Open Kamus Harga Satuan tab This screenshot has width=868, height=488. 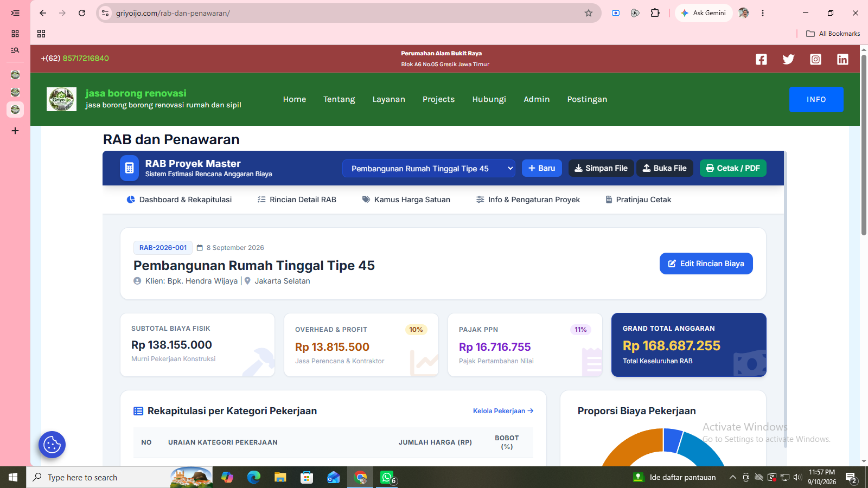[406, 200]
